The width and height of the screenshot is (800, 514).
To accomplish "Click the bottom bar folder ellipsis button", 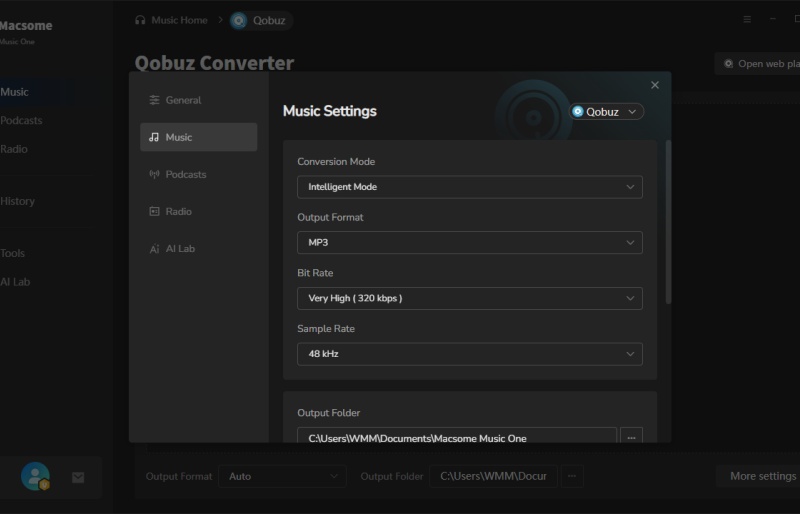I will 572,476.
